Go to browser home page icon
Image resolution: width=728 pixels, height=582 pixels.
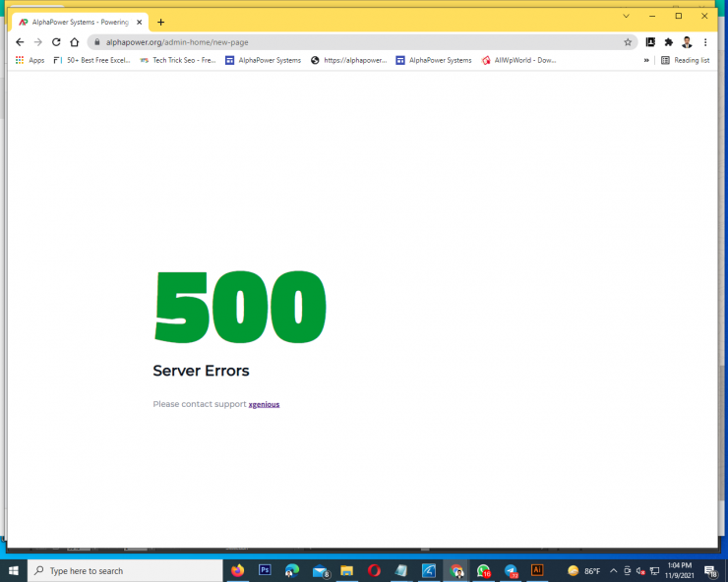[74, 42]
